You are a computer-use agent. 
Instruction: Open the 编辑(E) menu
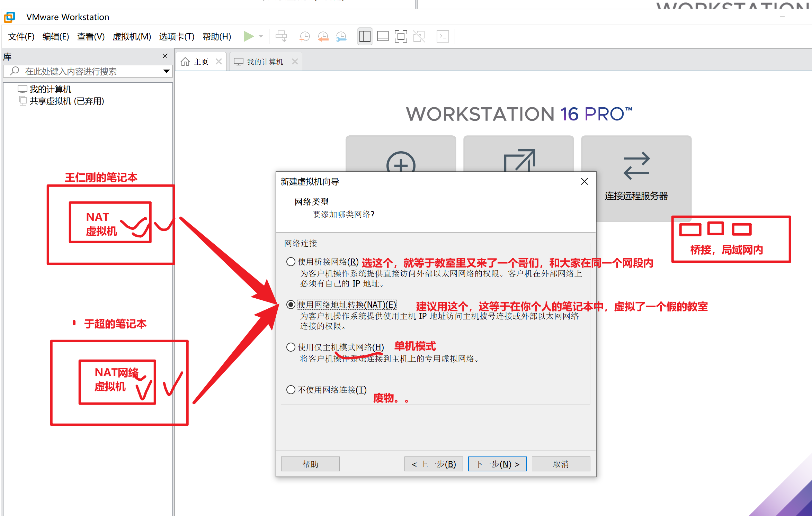(x=56, y=36)
